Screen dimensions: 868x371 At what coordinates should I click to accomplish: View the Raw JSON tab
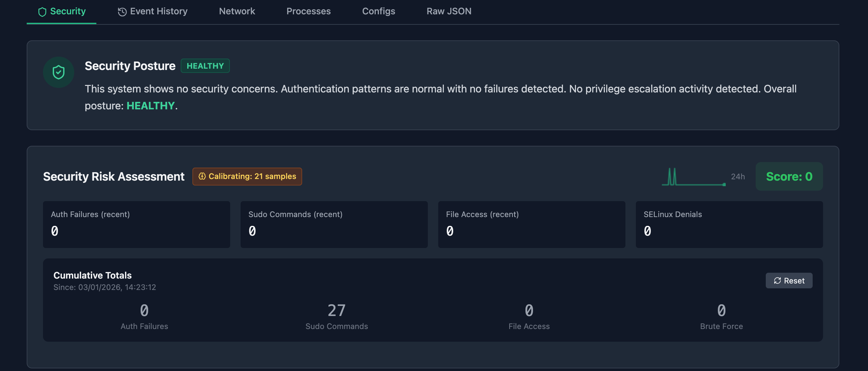pos(449,11)
